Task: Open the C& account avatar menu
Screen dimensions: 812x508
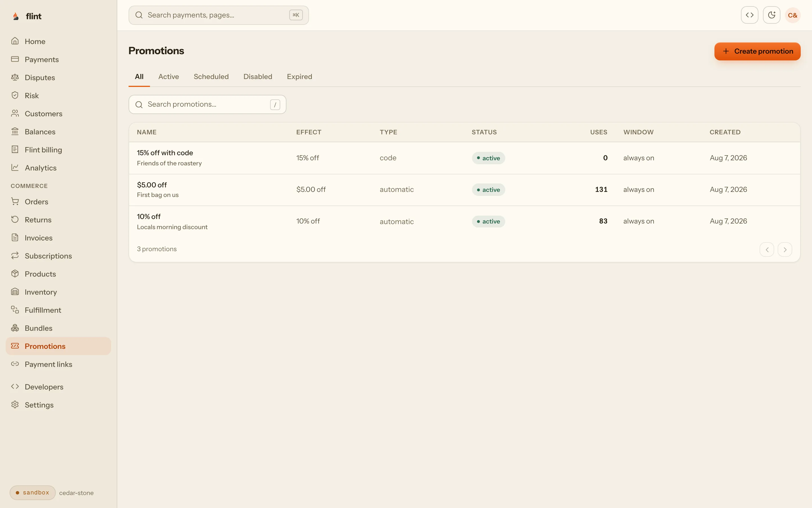Action: coord(793,15)
